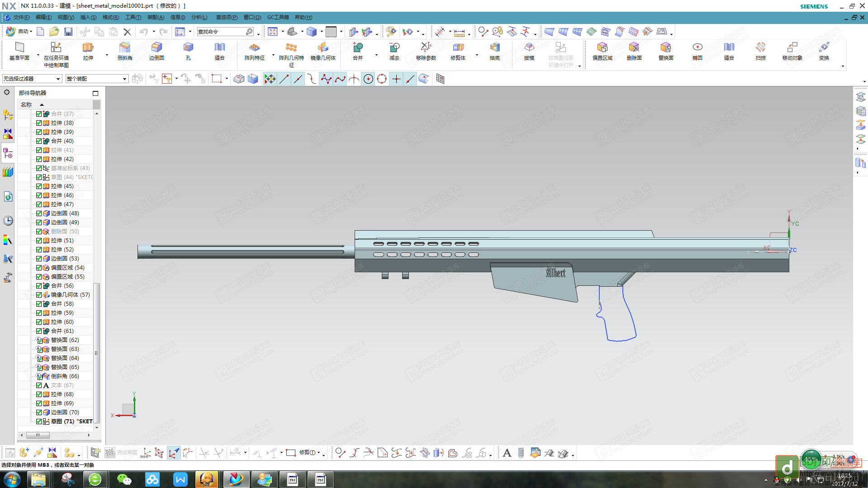Open the Windows Start button
Image resolution: width=868 pixels, height=488 pixels.
point(12,479)
